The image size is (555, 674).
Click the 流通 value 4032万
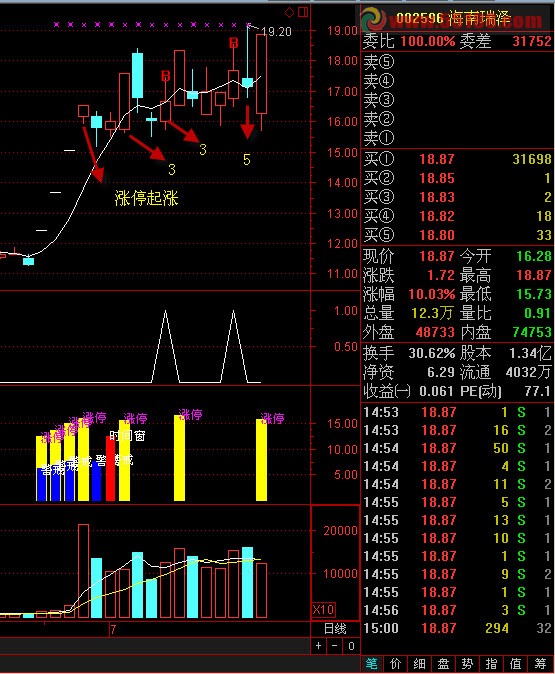pyautogui.click(x=528, y=372)
